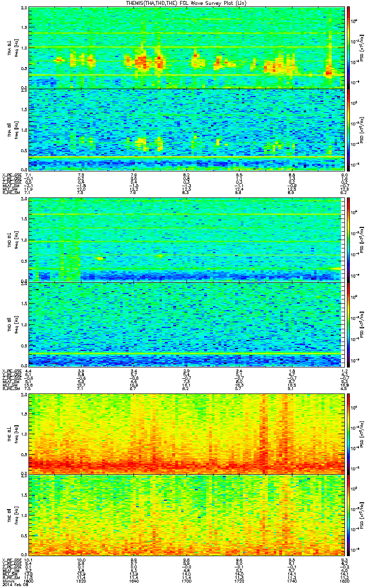Click X_RE_GSE value 10.1 under THE panels
The width and height of the screenshot is (368, 588).
point(28,559)
